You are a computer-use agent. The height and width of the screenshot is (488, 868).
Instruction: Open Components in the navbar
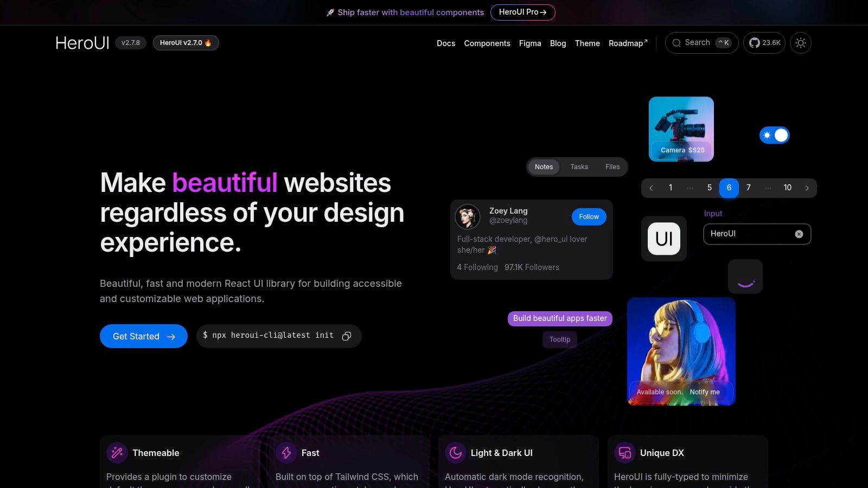click(x=487, y=43)
